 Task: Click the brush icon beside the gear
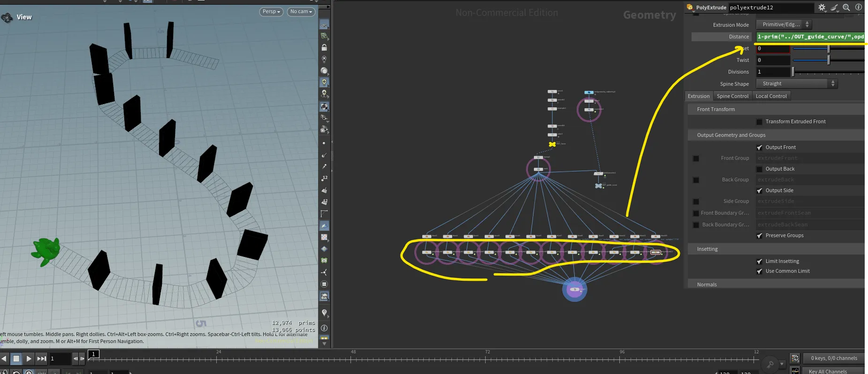click(834, 7)
